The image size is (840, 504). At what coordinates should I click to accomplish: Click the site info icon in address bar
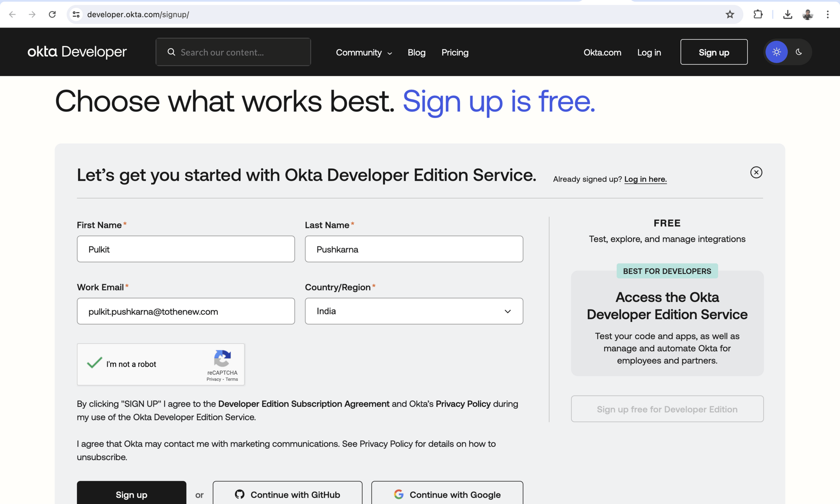point(76,14)
